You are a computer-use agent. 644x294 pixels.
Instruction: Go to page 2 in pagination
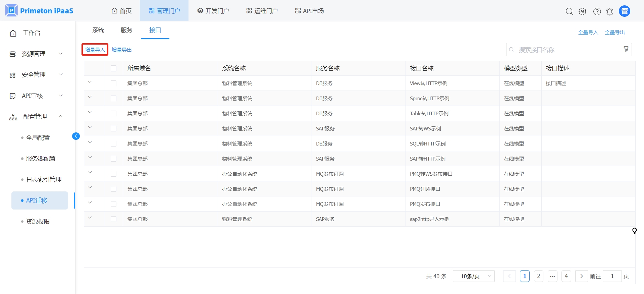(x=538, y=276)
